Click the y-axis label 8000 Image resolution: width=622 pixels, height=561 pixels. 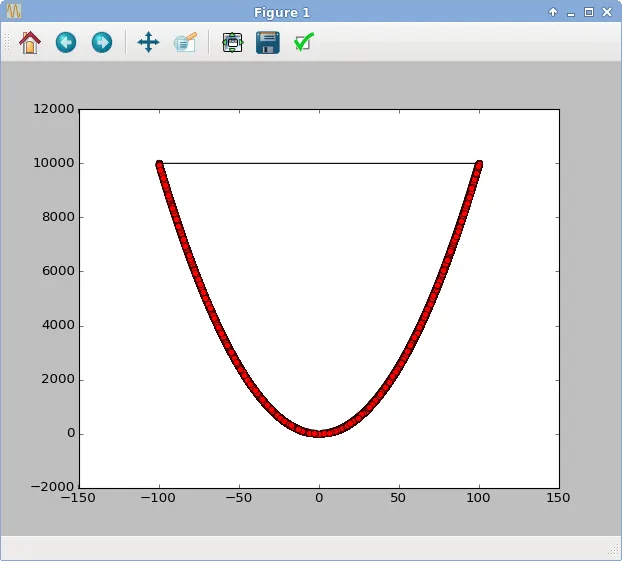point(58,217)
